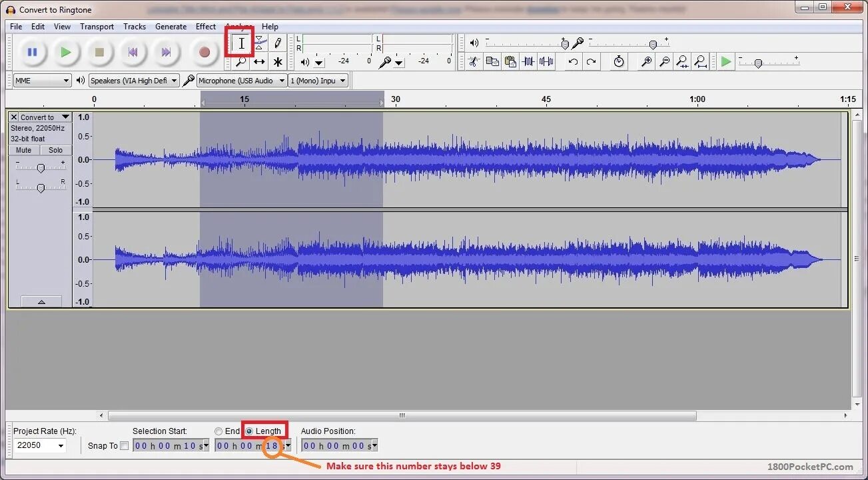
Task: Click the Paste clipboard icon
Action: point(510,61)
